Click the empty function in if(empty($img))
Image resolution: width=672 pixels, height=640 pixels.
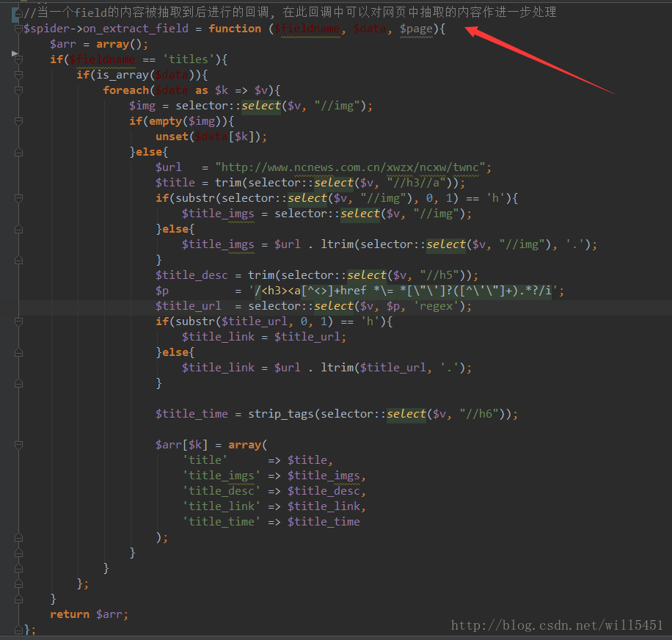(165, 121)
